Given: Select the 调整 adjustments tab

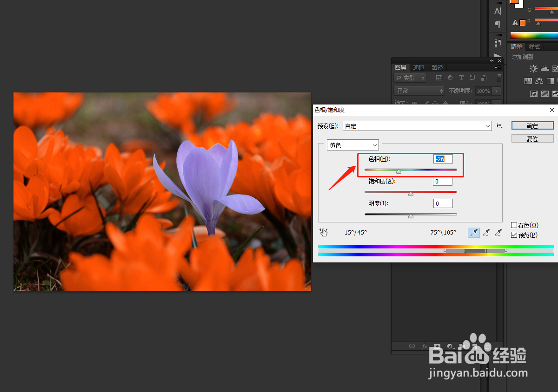Looking at the screenshot, I should (x=517, y=47).
